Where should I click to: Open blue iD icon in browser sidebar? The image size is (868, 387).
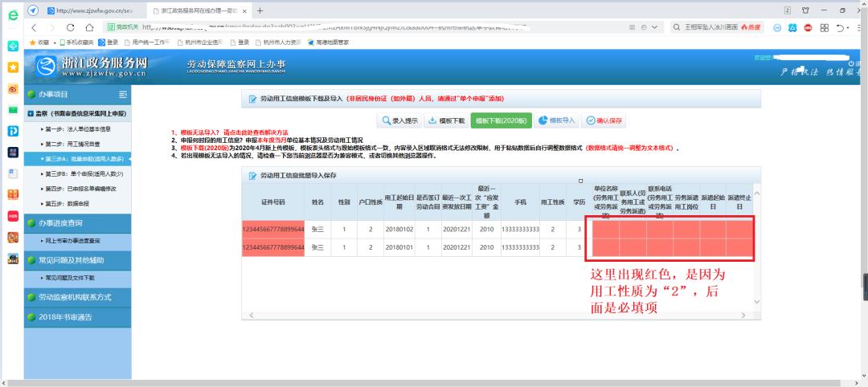tap(13, 131)
